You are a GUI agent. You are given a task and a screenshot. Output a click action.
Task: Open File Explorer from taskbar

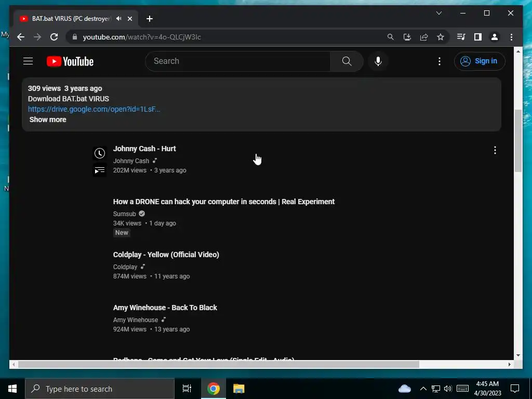[239, 389]
